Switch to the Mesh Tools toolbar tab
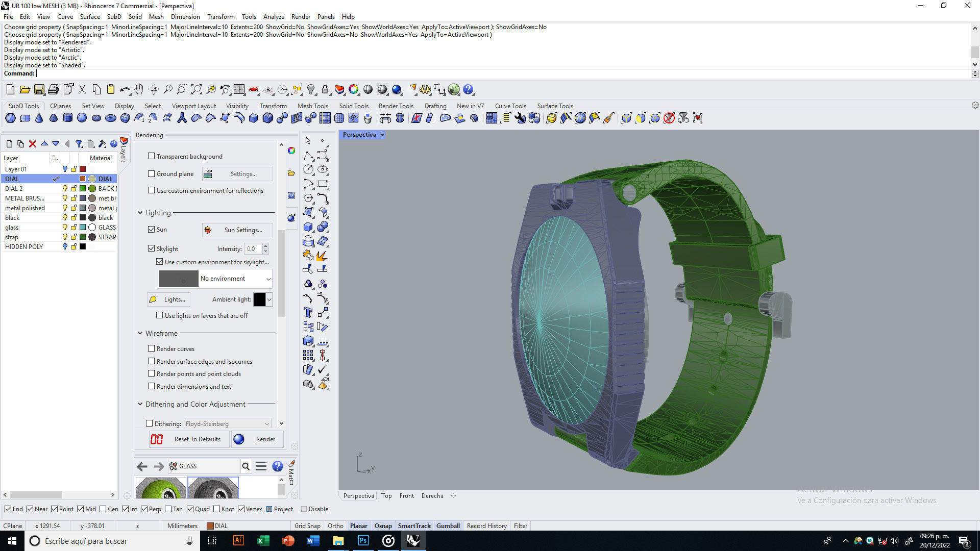 point(313,106)
